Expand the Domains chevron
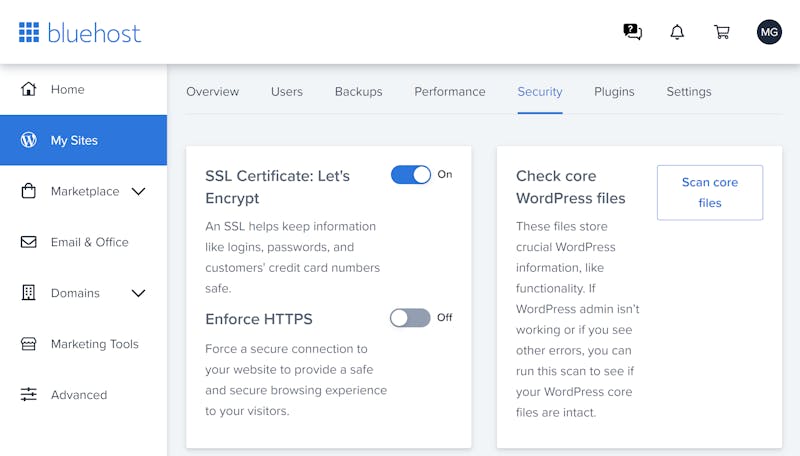 tap(138, 293)
